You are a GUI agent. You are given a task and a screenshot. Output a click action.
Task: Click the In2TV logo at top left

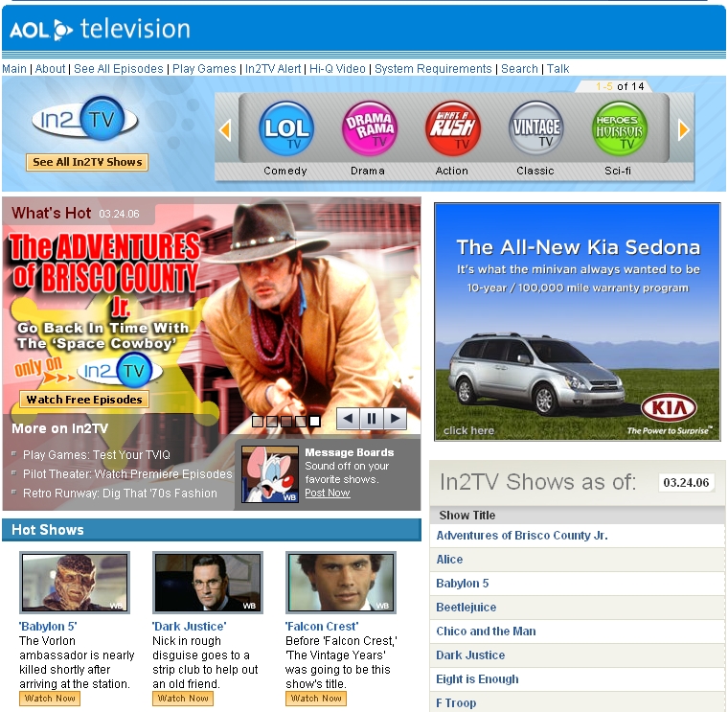pos(85,119)
